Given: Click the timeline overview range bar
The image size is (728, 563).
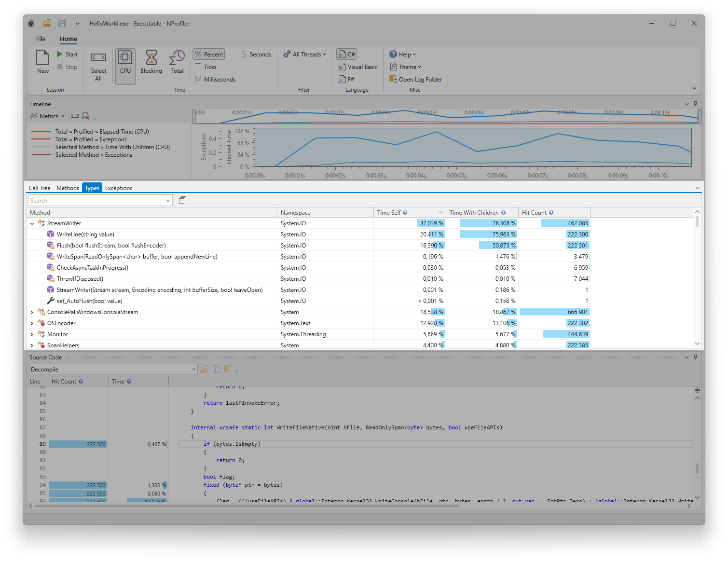Looking at the screenshot, I should (x=446, y=116).
